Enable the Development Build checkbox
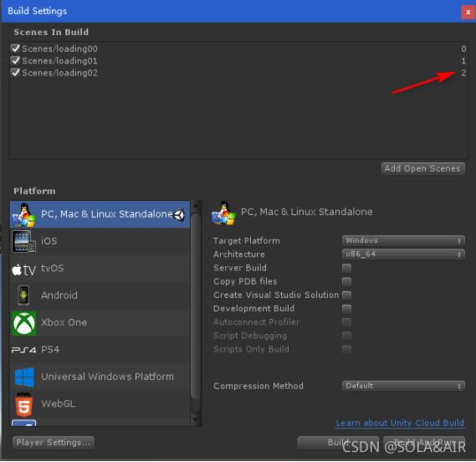This screenshot has width=476, height=462. click(346, 309)
